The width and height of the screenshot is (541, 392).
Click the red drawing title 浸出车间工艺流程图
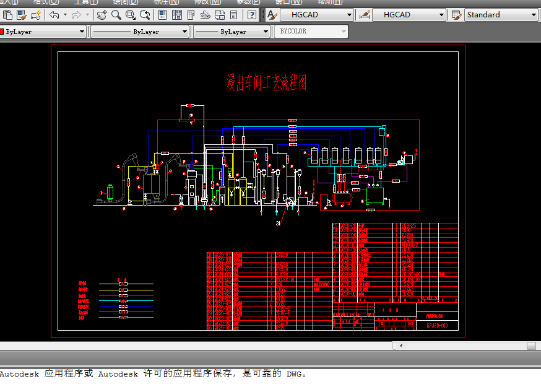pyautogui.click(x=266, y=82)
